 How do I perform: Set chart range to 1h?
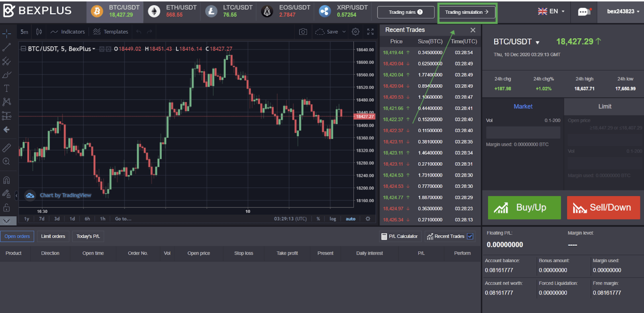tap(103, 219)
